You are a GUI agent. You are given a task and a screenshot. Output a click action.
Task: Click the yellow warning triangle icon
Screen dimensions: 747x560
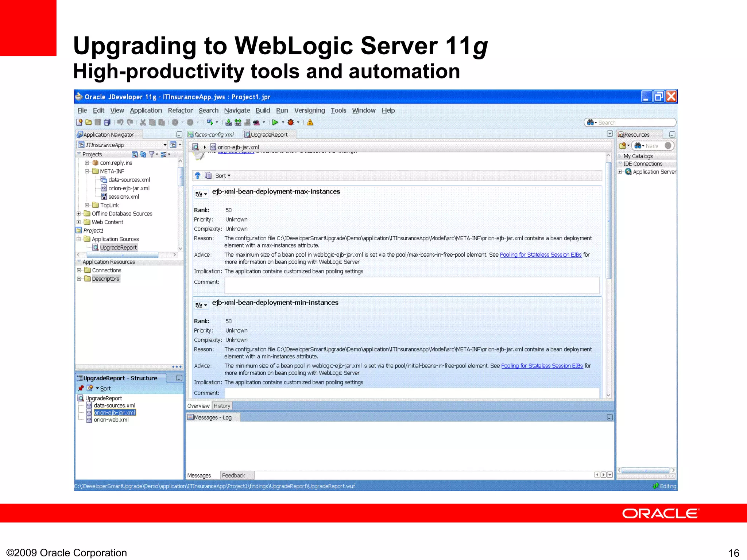pos(310,122)
